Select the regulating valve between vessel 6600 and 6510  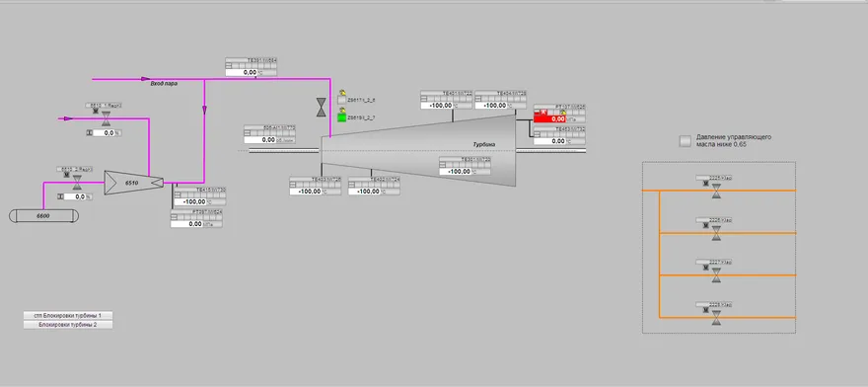(78, 182)
